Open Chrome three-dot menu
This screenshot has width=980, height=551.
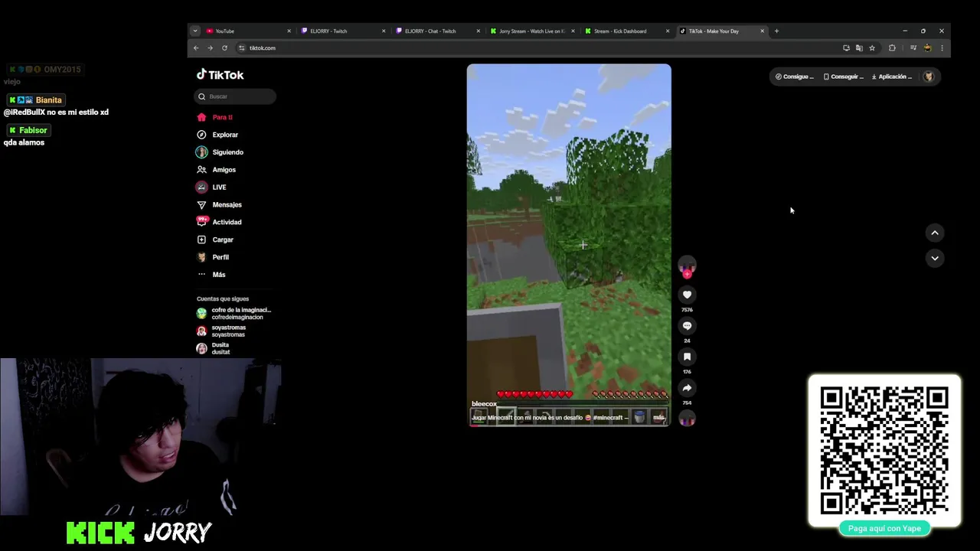(x=942, y=48)
